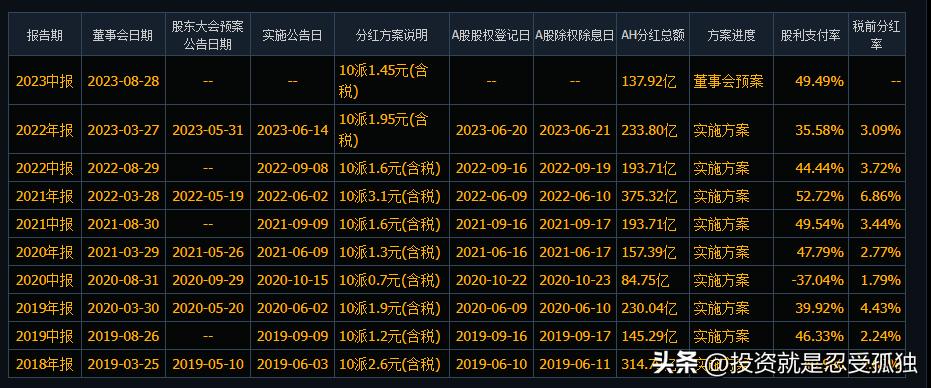Click ex-dividend date 2022-09-19

(x=575, y=168)
